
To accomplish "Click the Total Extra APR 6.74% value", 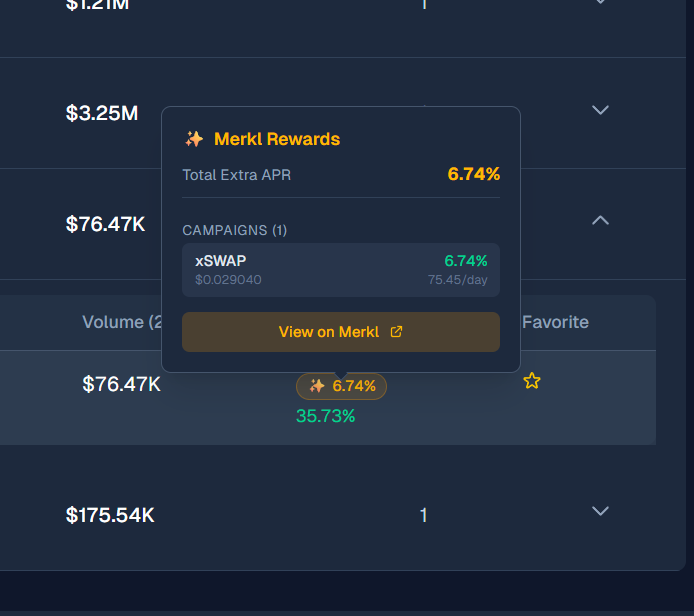I will click(x=473, y=174).
